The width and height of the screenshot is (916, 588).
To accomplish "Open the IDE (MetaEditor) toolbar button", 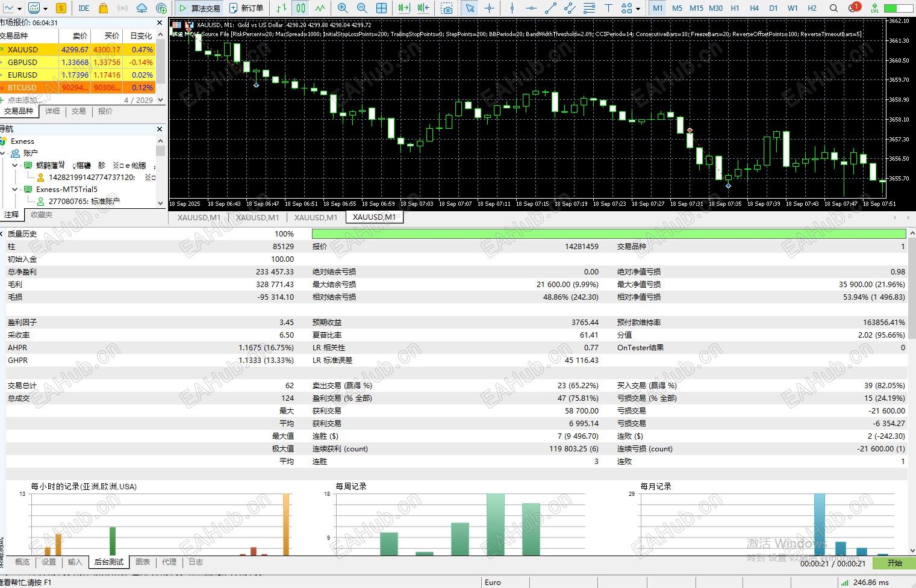I will point(84,8).
